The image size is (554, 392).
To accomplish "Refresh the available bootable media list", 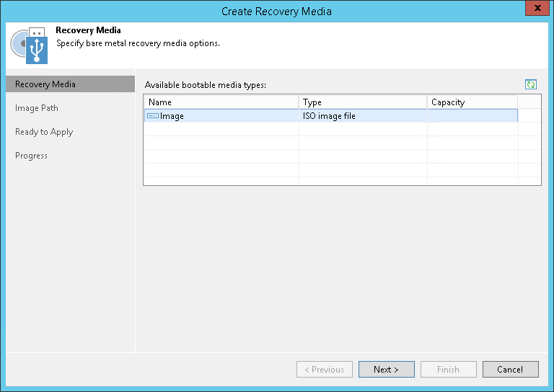I will click(531, 84).
